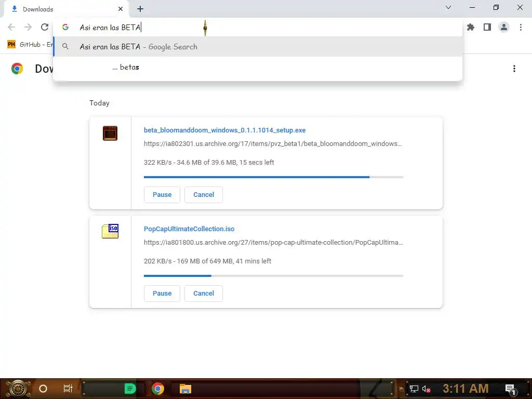The height and width of the screenshot is (399, 532).
Task: Click the '322 KB/s - 34.6 MB of 39.6 MB' status
Action: 209,163
